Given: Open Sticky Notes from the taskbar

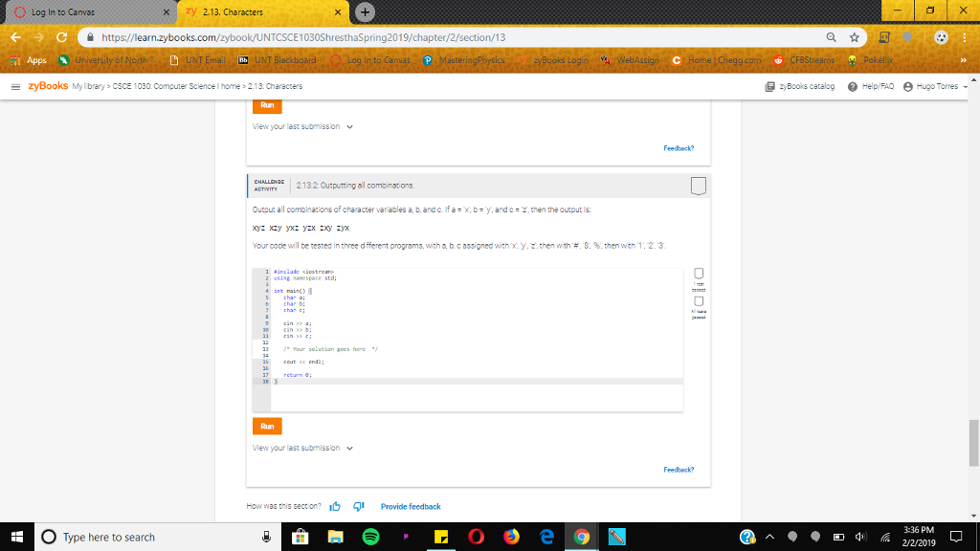Looking at the screenshot, I should click(x=441, y=537).
